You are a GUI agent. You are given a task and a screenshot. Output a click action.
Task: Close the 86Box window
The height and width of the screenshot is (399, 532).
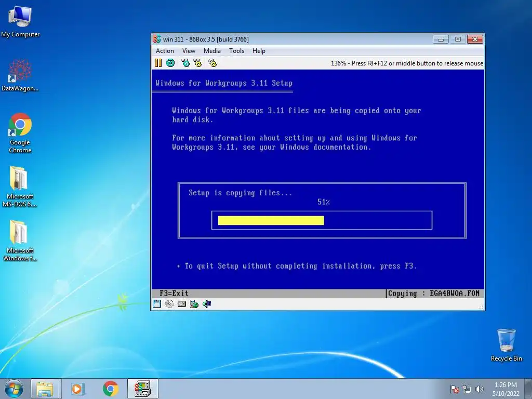[475, 39]
